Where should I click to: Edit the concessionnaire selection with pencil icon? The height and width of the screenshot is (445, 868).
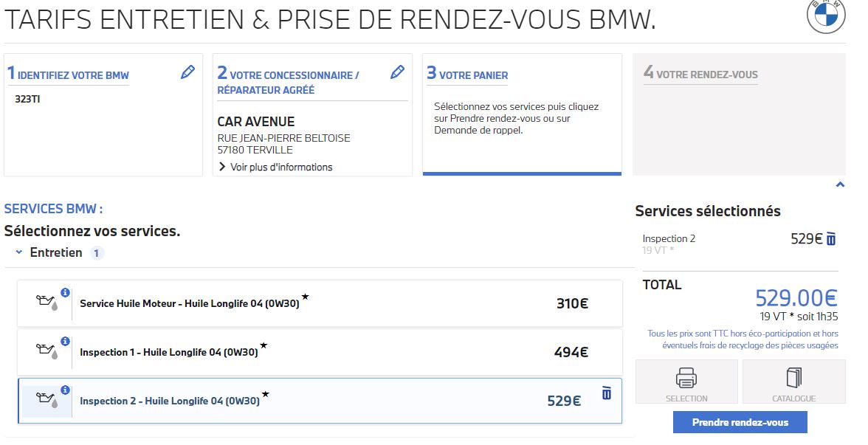coord(397,72)
